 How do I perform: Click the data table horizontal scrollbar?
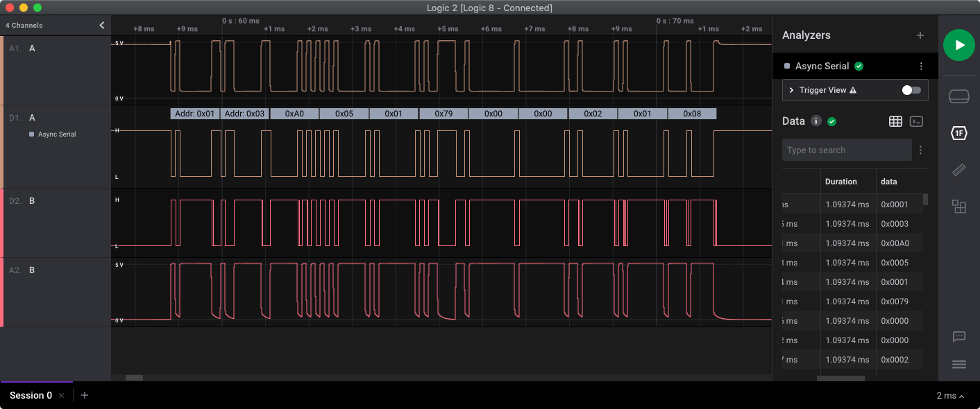tap(840, 378)
